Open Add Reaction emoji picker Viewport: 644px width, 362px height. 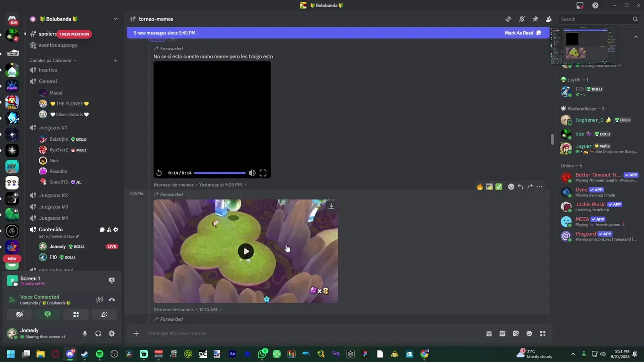pyautogui.click(x=511, y=187)
